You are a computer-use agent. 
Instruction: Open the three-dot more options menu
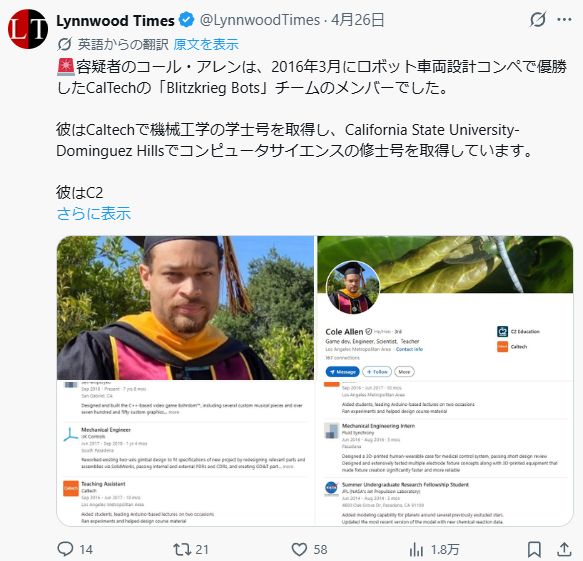[x=564, y=20]
